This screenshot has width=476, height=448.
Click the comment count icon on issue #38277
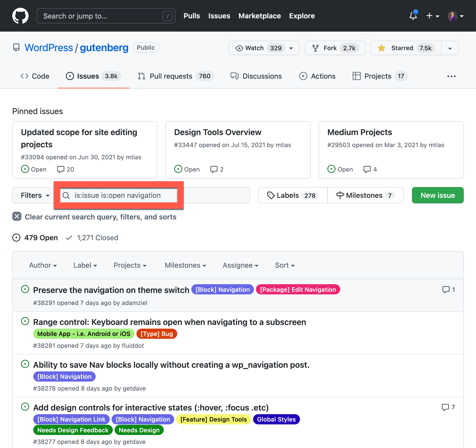pos(445,407)
